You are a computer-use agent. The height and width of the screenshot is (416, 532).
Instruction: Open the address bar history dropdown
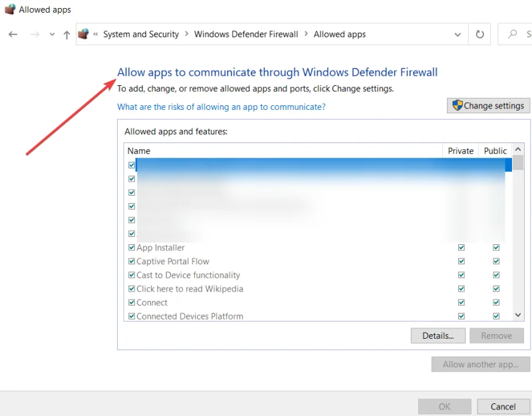click(458, 34)
